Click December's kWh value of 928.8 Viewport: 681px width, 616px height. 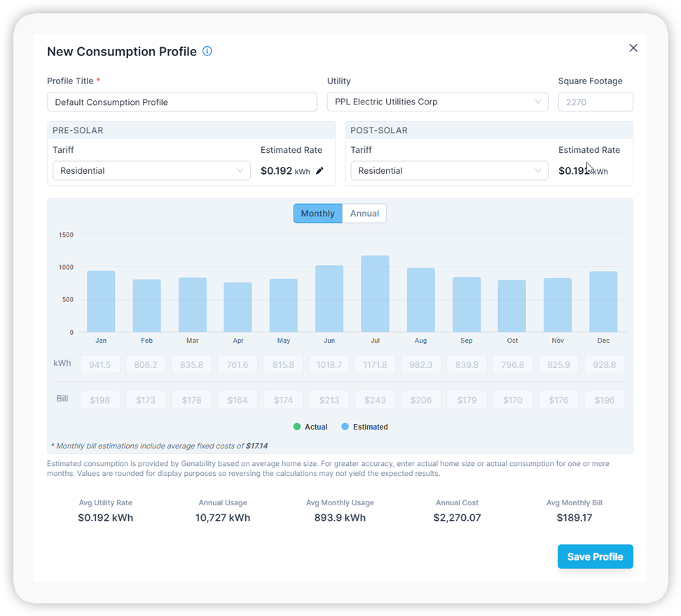tap(604, 364)
